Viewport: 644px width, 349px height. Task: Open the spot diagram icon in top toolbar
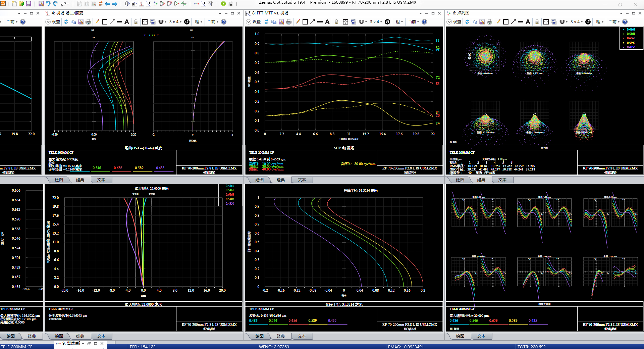click(155, 4)
